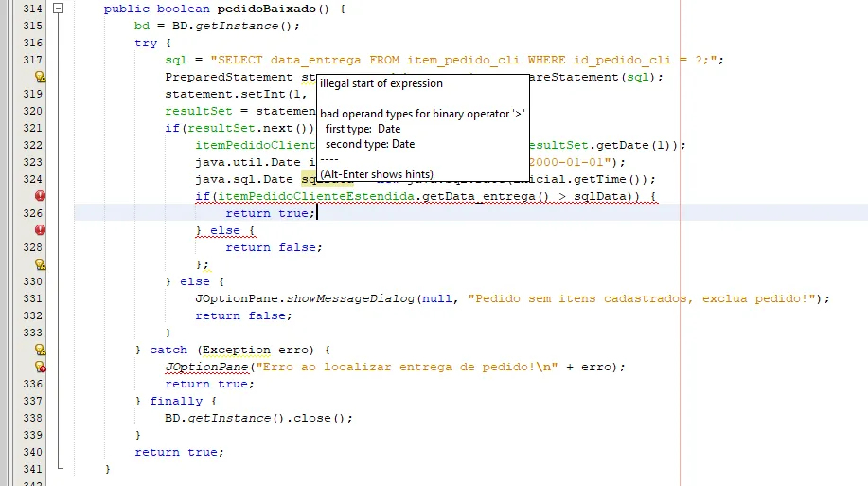Click the pedidoBaixado method name
Screen dimensions: 868x486
coord(266,9)
